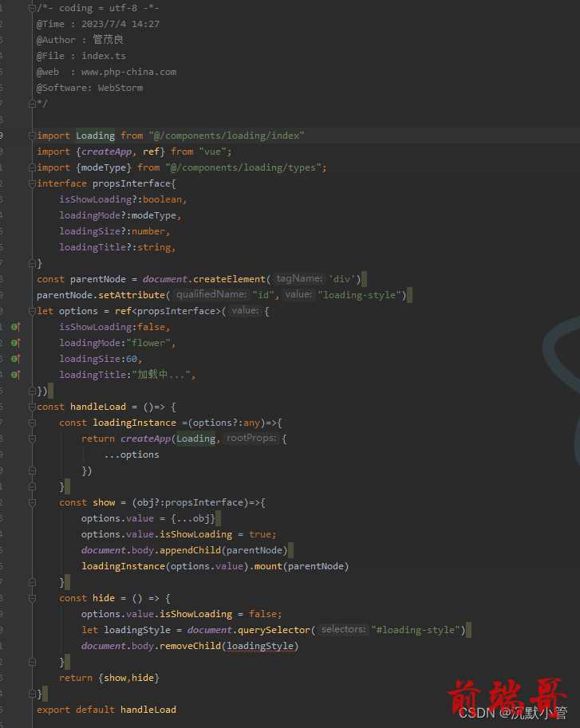This screenshot has height=728, width=580.
Task: Fold the let options ref block
Action: (x=32, y=311)
